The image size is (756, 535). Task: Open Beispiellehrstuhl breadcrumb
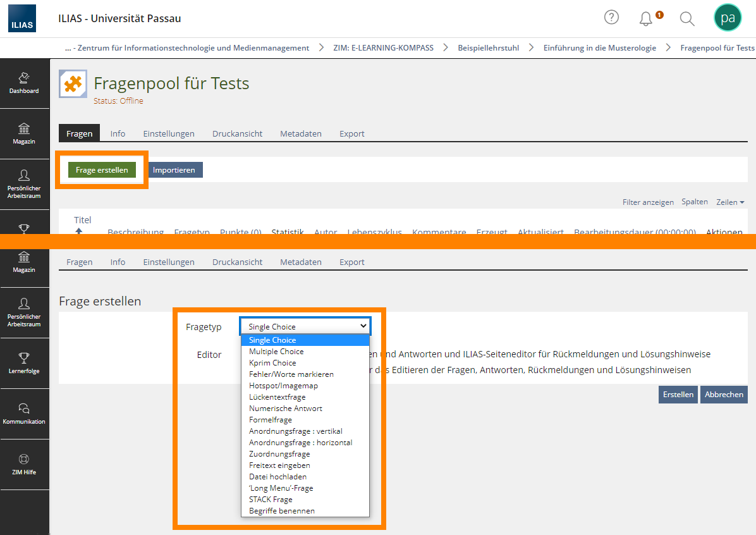coord(489,48)
